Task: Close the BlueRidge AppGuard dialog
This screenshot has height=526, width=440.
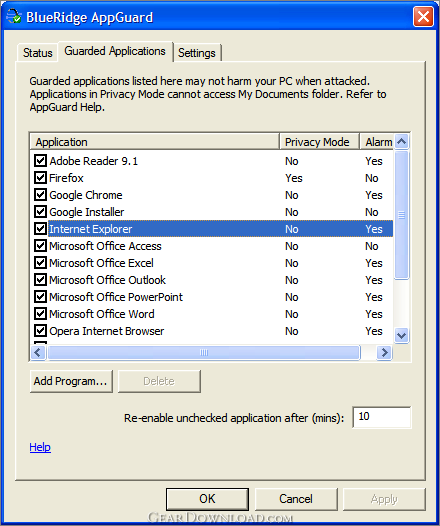Action: [x=423, y=16]
